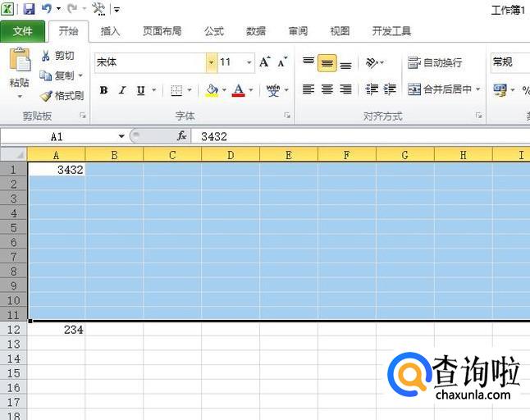Select the Format Painter brush
The height and width of the screenshot is (420, 530).
[x=46, y=96]
